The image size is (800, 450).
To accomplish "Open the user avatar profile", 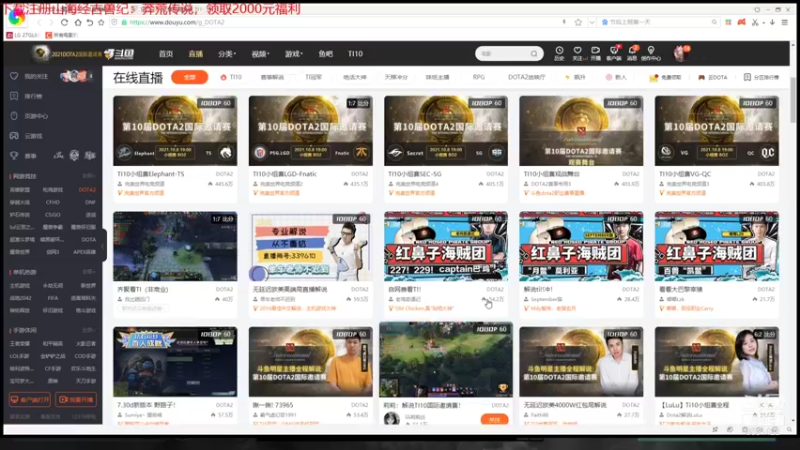I will [x=681, y=53].
